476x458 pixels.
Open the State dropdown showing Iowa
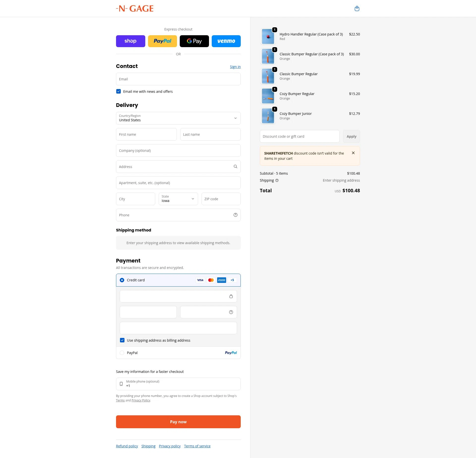(x=178, y=199)
